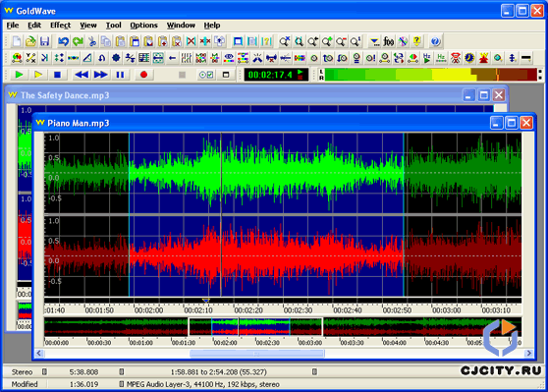
Task: Open the expression evaluator (f(x)) tool
Action: 388,41
